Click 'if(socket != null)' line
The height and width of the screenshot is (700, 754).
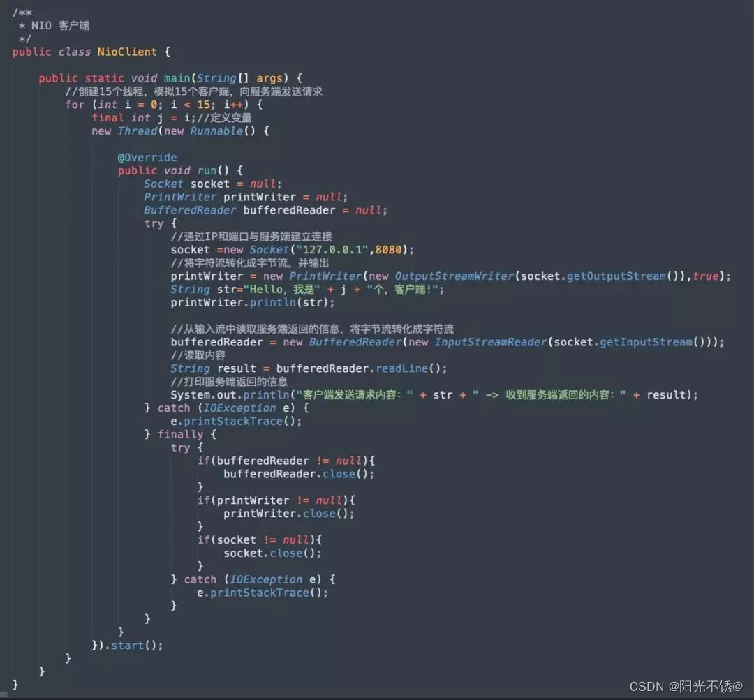point(259,540)
